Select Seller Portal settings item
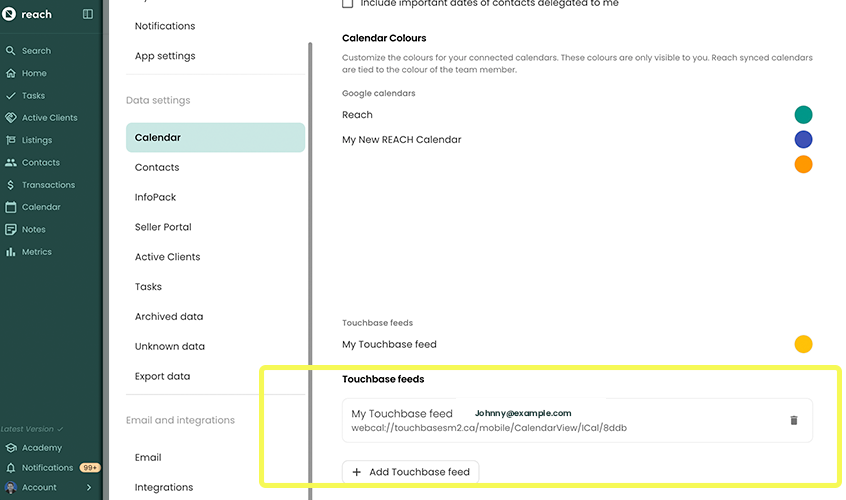Viewport: 846px width, 500px height. pos(163,227)
